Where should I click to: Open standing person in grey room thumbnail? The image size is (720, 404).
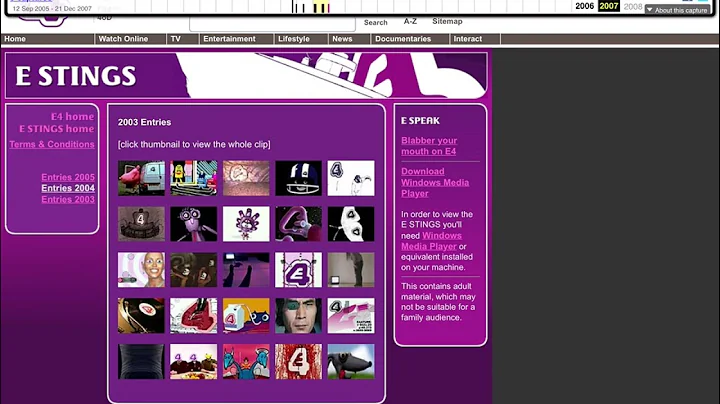click(x=351, y=270)
